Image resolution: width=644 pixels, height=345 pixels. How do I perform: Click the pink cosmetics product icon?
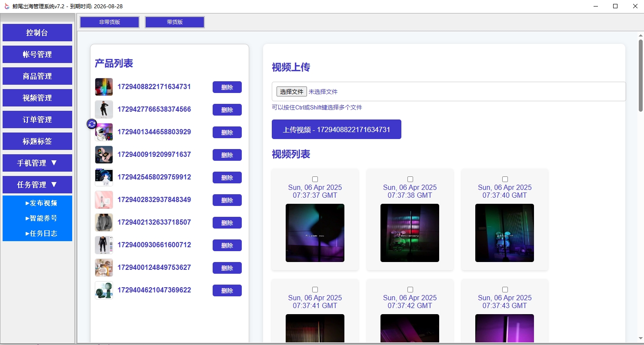(x=104, y=200)
